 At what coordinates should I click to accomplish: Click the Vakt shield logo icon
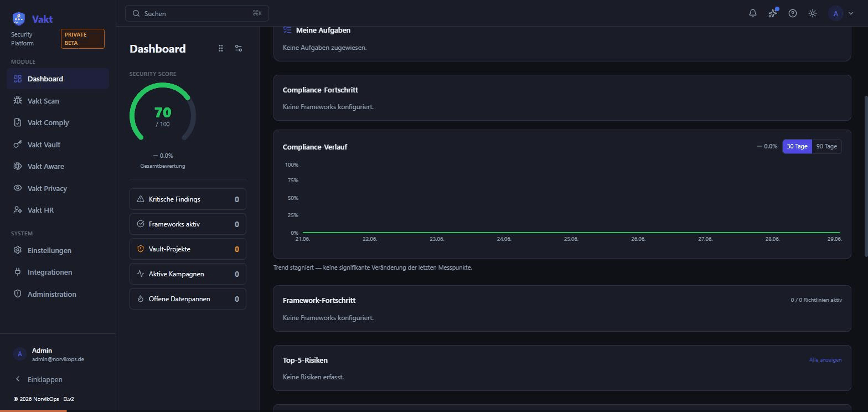[x=19, y=19]
